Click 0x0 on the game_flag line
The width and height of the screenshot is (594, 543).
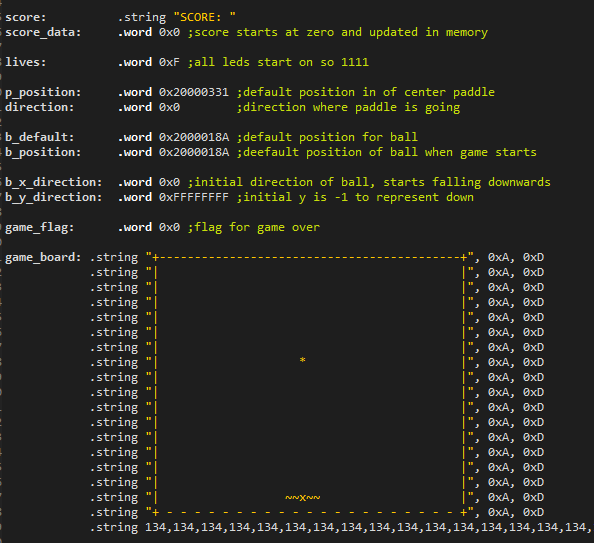pyautogui.click(x=169, y=228)
